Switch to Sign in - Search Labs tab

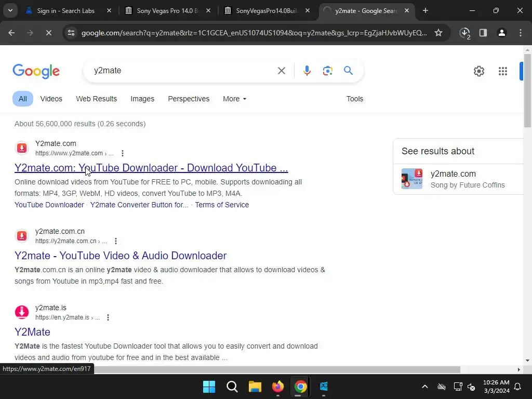pos(66,10)
